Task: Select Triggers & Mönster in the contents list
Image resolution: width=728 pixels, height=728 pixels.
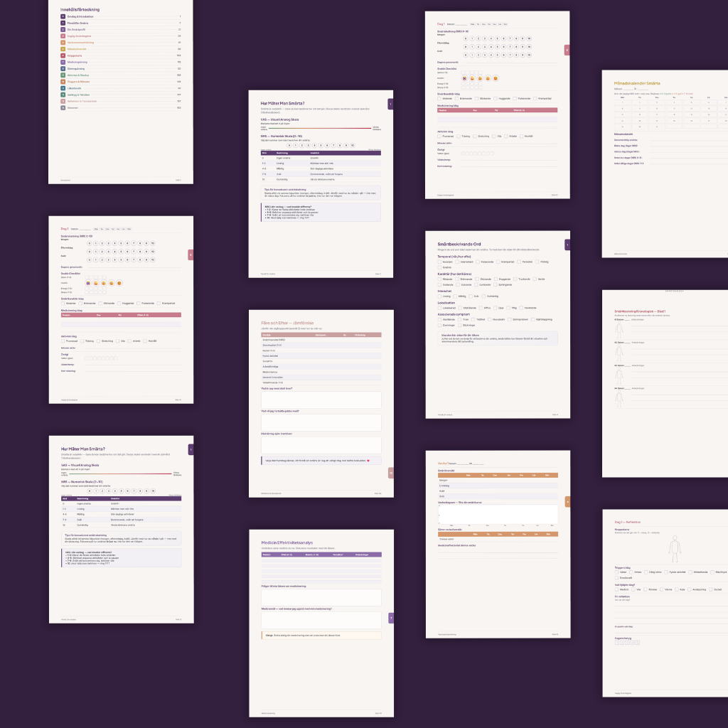Action: tap(79, 82)
